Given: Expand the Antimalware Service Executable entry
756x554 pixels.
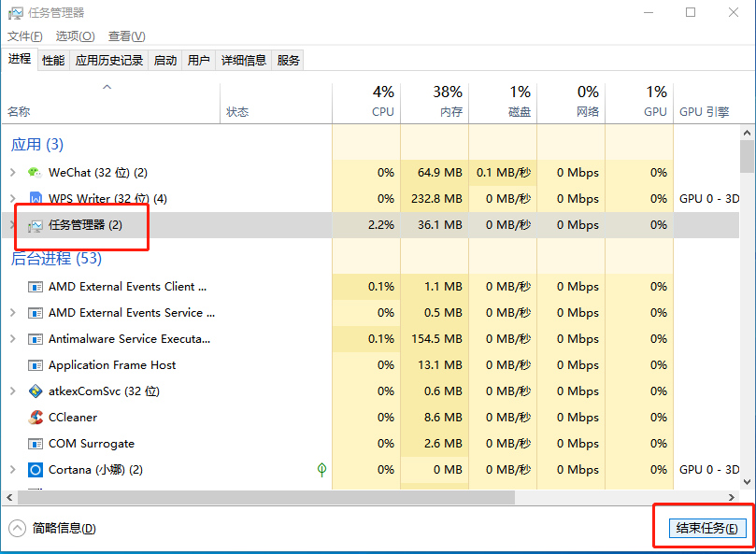Looking at the screenshot, I should pos(12,339).
